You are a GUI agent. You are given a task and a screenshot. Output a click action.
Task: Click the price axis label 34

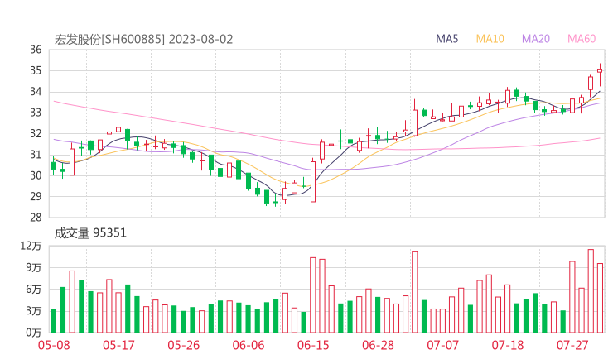pos(36,92)
